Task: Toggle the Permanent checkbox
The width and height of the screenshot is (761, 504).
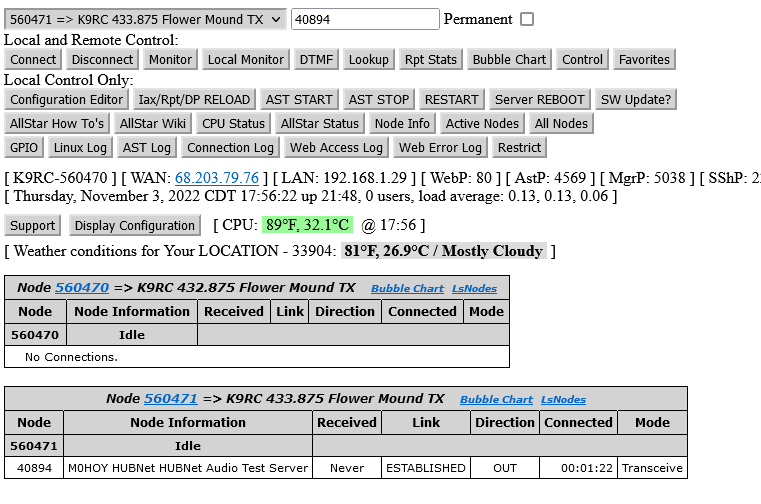Action: point(527,19)
